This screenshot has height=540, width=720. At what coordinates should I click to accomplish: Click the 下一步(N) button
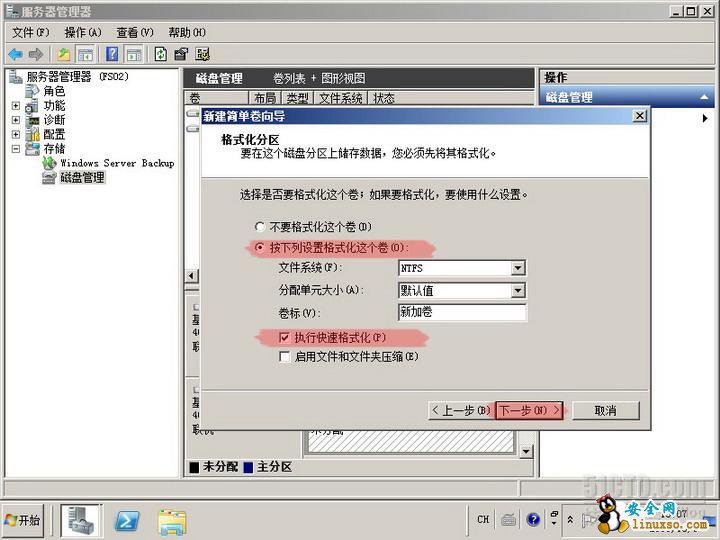coord(529,410)
